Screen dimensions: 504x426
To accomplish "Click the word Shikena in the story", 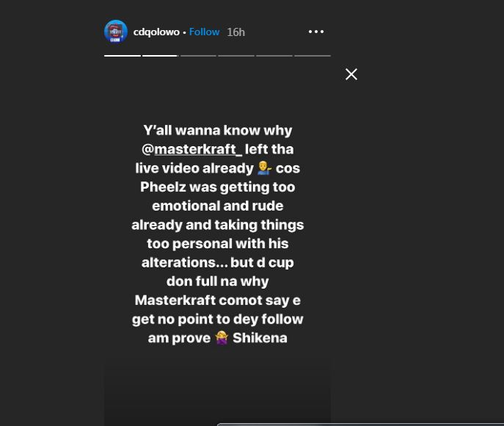I will coord(260,338).
